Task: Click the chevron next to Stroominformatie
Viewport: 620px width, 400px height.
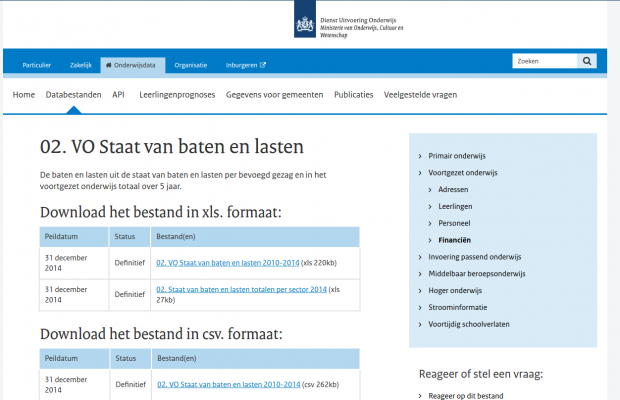Action: tap(420, 308)
